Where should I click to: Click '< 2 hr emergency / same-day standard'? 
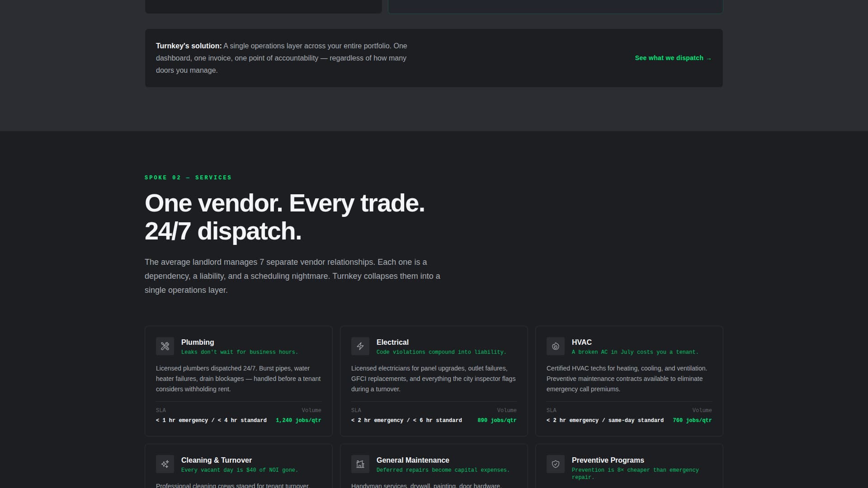(x=605, y=420)
